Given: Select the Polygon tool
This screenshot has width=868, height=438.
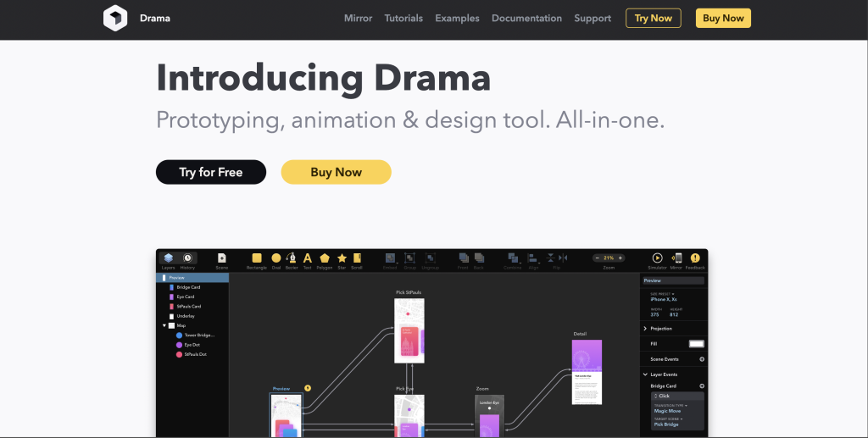Looking at the screenshot, I should 325,258.
